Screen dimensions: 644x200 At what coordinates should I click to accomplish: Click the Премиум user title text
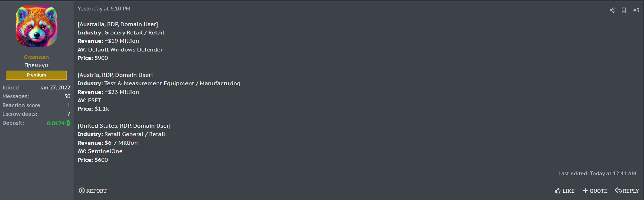click(x=37, y=65)
